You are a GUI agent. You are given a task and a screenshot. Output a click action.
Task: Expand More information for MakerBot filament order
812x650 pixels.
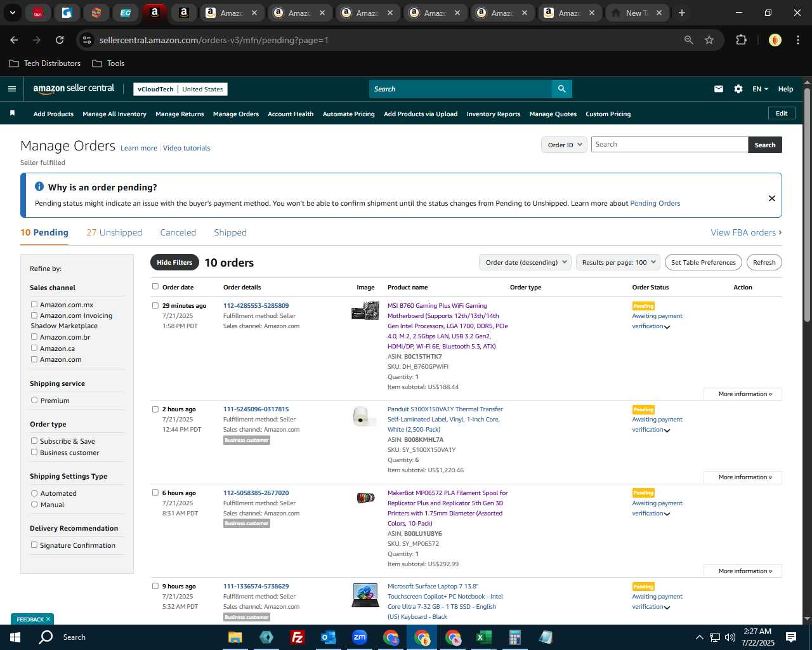point(743,571)
